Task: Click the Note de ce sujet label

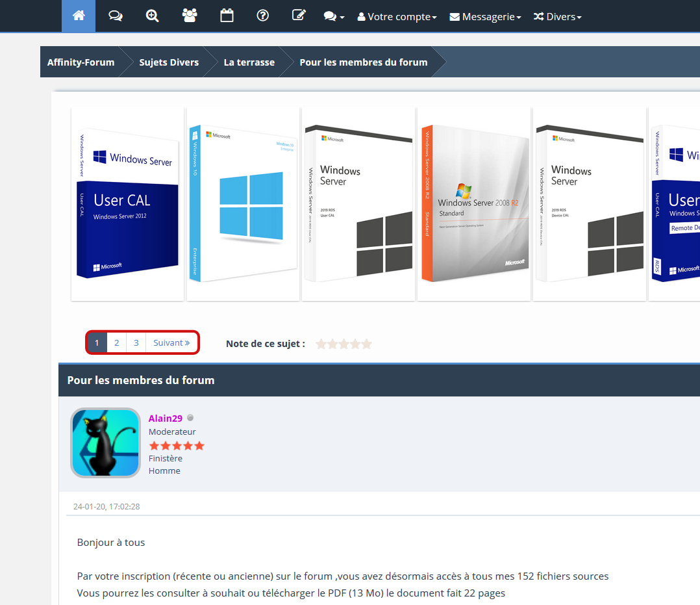Action: point(266,344)
